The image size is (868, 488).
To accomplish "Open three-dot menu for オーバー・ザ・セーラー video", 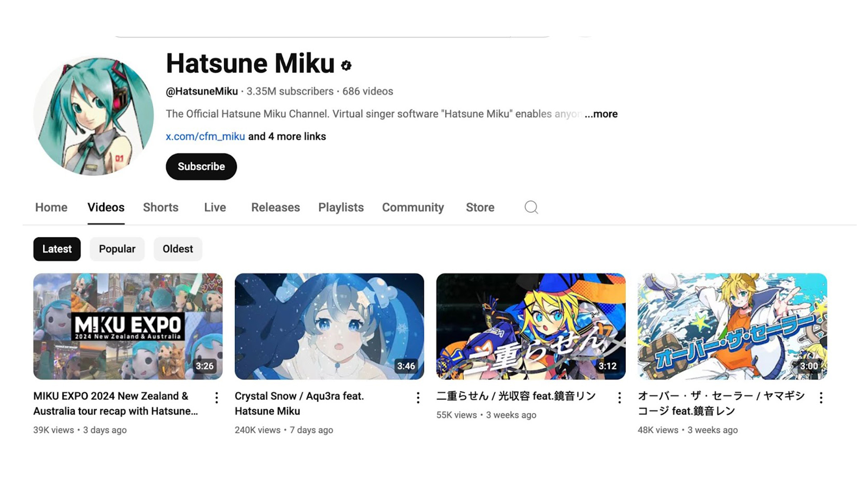I will 821,398.
